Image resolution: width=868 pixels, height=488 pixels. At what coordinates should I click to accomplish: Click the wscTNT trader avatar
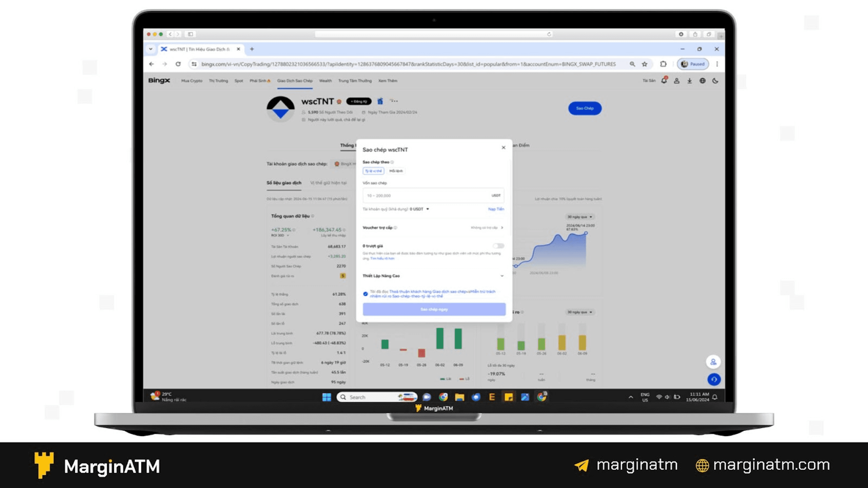coord(280,109)
